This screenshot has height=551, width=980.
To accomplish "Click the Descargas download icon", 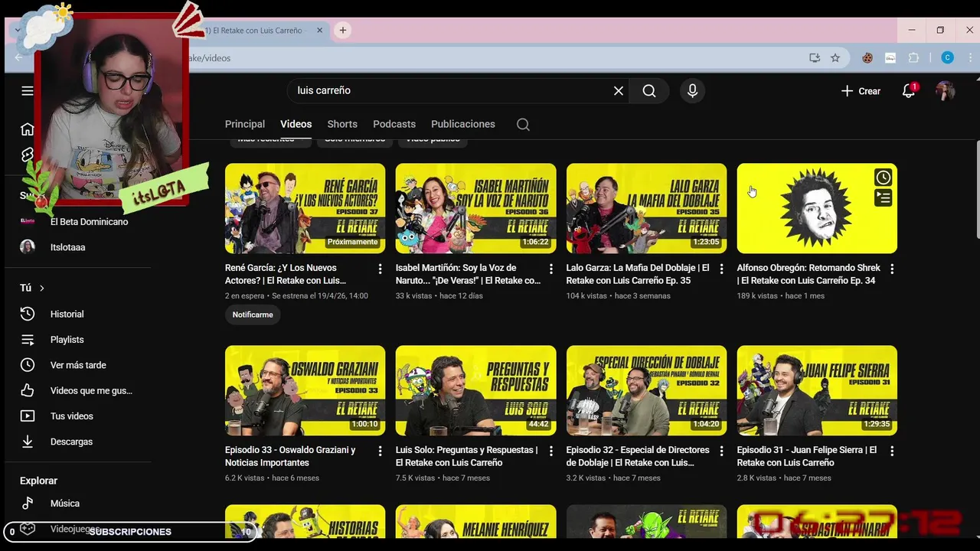I will click(28, 442).
